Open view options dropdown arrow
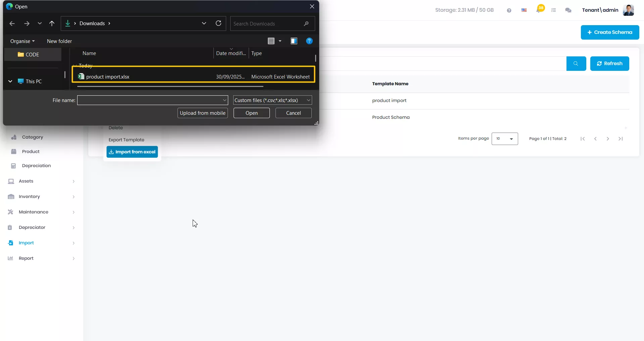The image size is (644, 341). pos(280,41)
